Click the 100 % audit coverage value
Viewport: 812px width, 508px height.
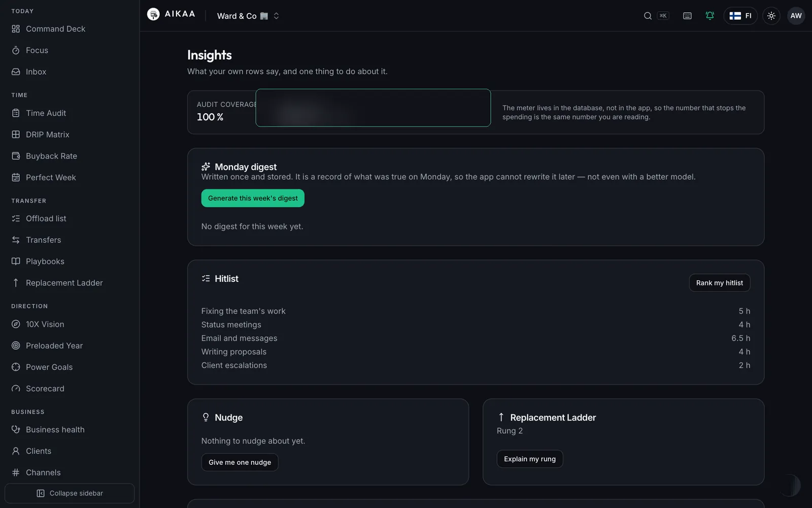pos(210,117)
